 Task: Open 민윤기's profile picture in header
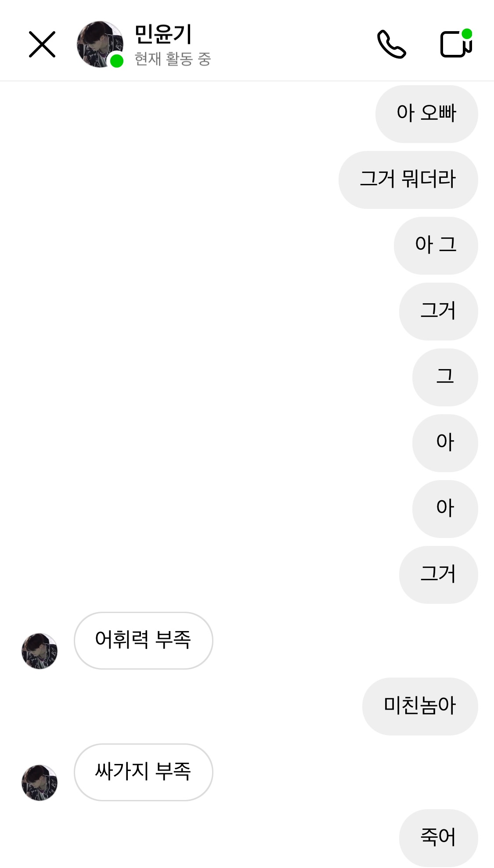point(99,44)
